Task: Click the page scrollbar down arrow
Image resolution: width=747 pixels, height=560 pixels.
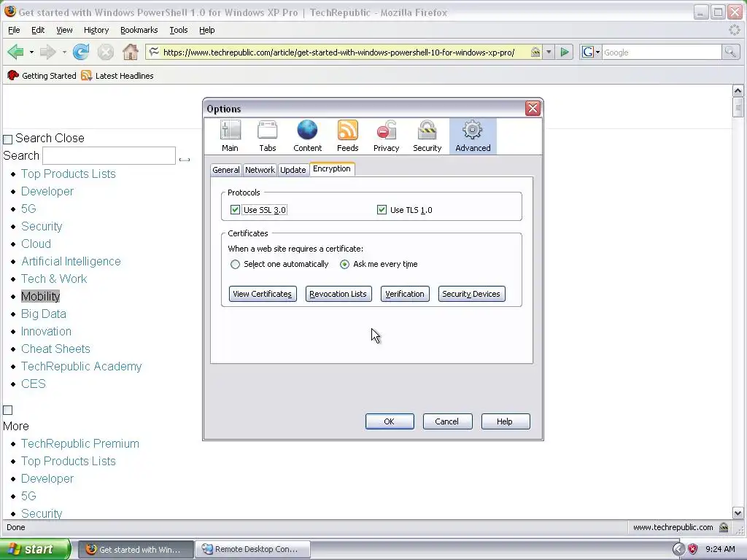Action: pyautogui.click(x=738, y=513)
